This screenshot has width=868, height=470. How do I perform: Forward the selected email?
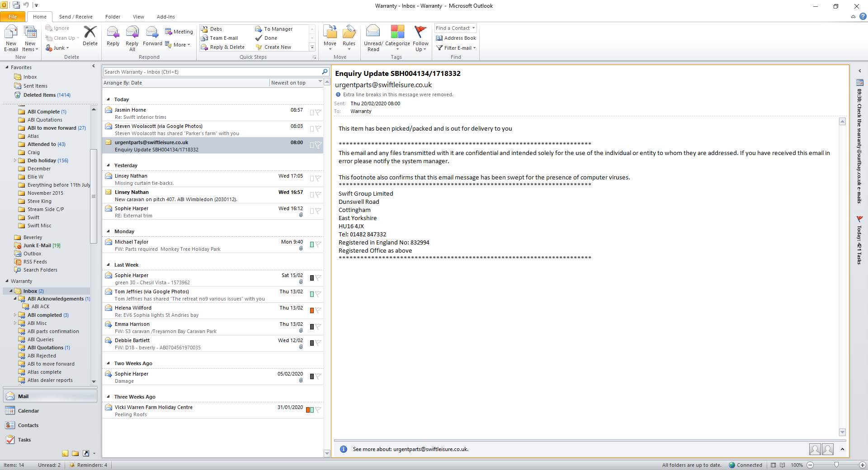click(152, 36)
